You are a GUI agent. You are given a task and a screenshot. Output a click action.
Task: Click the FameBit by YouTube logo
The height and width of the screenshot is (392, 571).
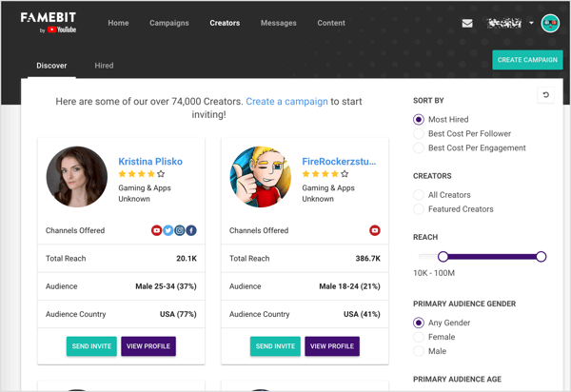pos(49,23)
